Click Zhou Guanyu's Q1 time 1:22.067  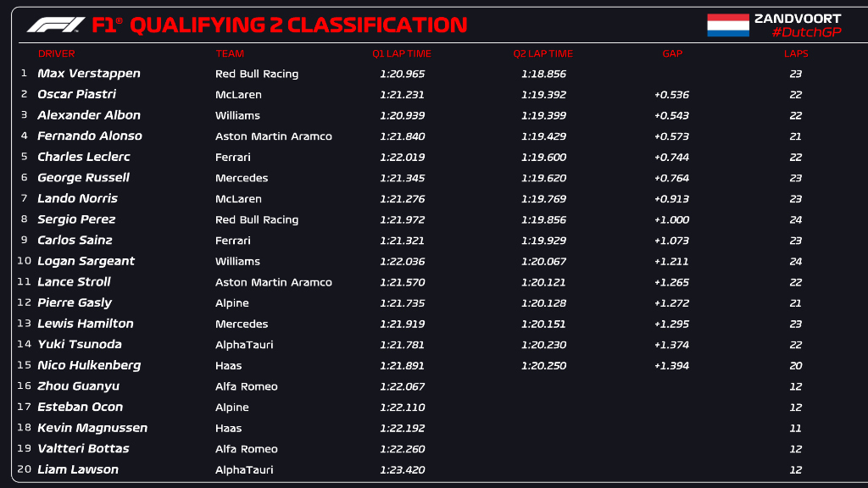tap(402, 386)
